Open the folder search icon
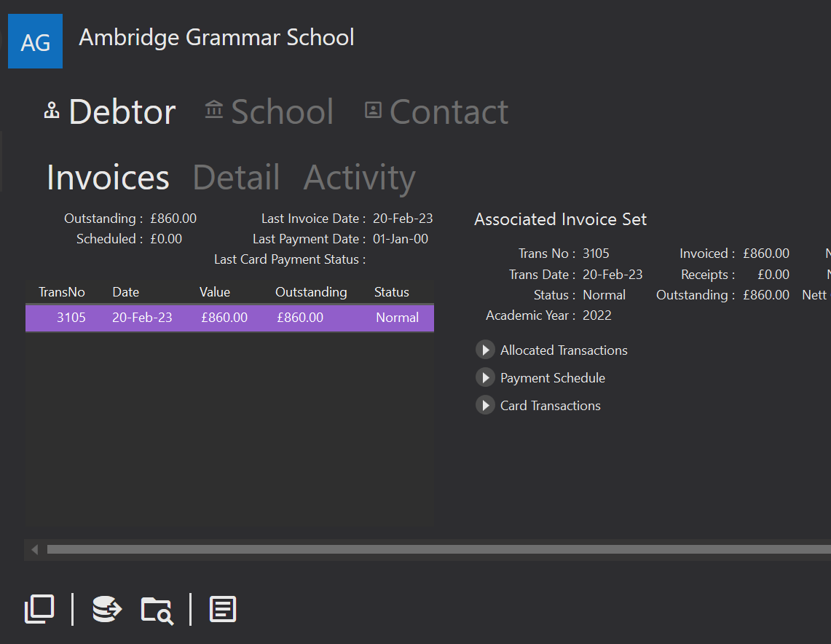The width and height of the screenshot is (831, 644). [x=157, y=610]
